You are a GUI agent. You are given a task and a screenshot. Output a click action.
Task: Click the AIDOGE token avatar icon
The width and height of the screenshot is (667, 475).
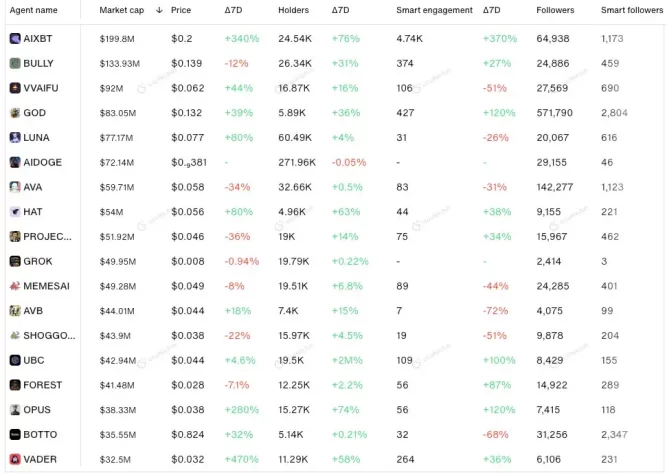[x=14, y=162]
